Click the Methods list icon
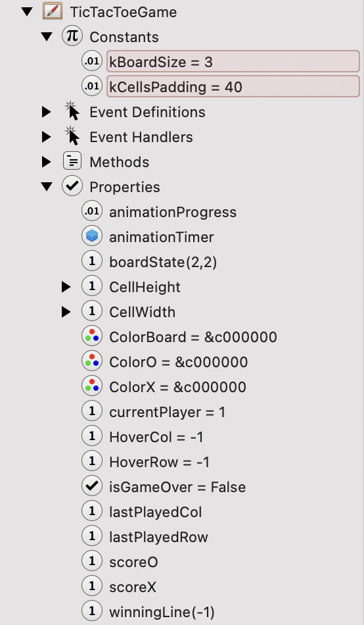 point(72,161)
